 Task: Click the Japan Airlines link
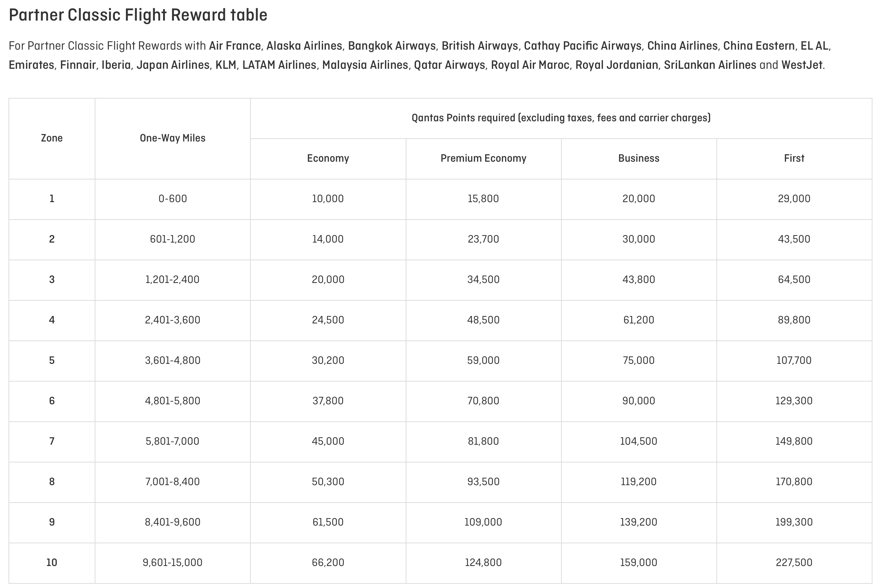tap(173, 65)
